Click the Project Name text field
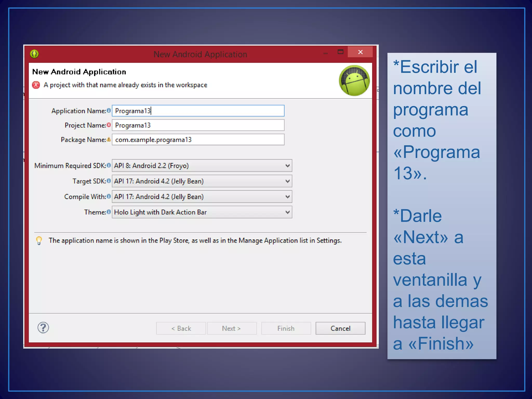 [x=198, y=125]
